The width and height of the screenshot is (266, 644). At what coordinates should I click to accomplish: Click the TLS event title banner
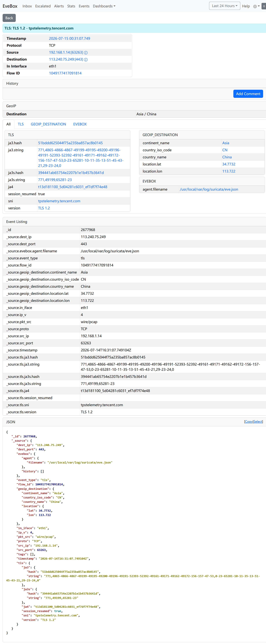[x=134, y=28]
